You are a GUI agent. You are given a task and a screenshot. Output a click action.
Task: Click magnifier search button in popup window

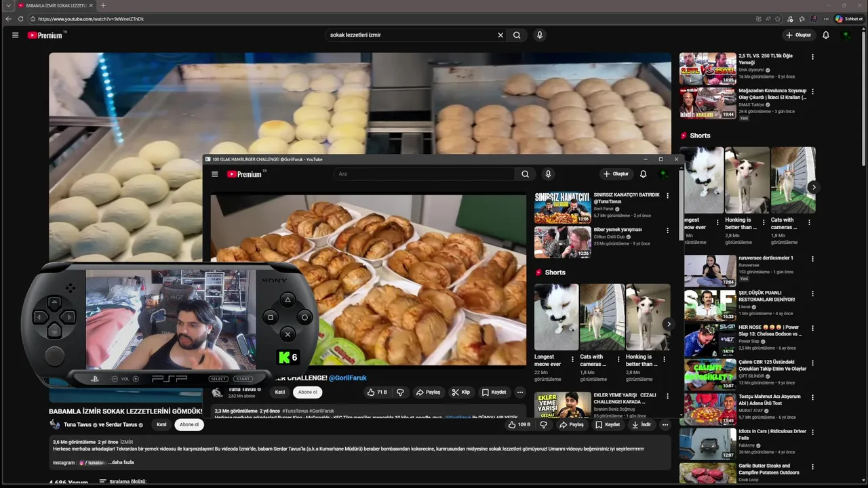[x=525, y=174]
